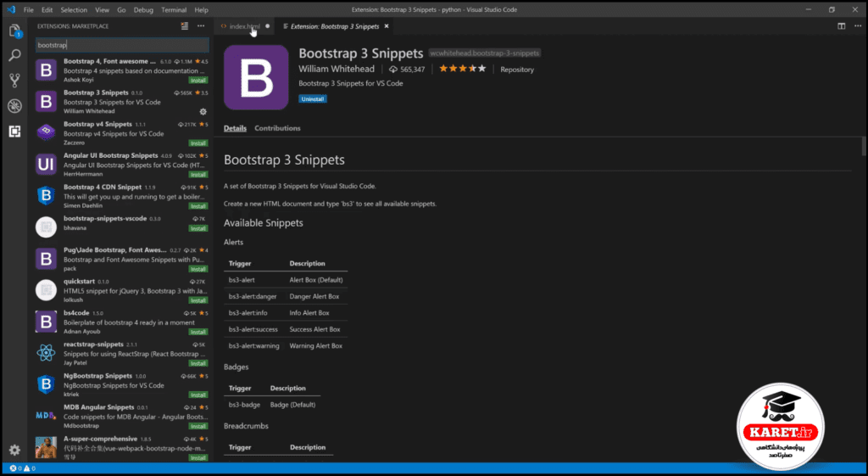
Task: Select A-super-comprehensive extension avatar
Action: (x=46, y=448)
